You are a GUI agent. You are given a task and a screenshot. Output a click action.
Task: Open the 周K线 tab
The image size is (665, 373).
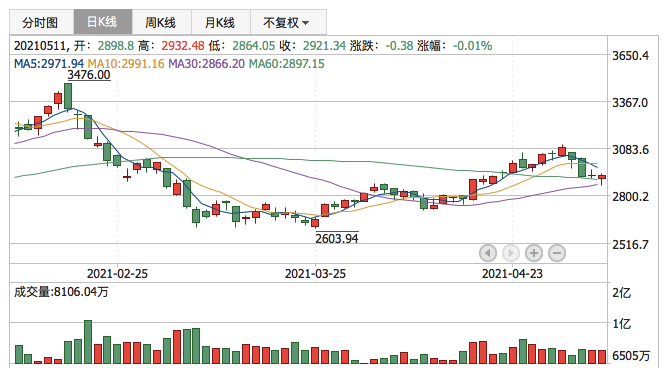(x=162, y=22)
